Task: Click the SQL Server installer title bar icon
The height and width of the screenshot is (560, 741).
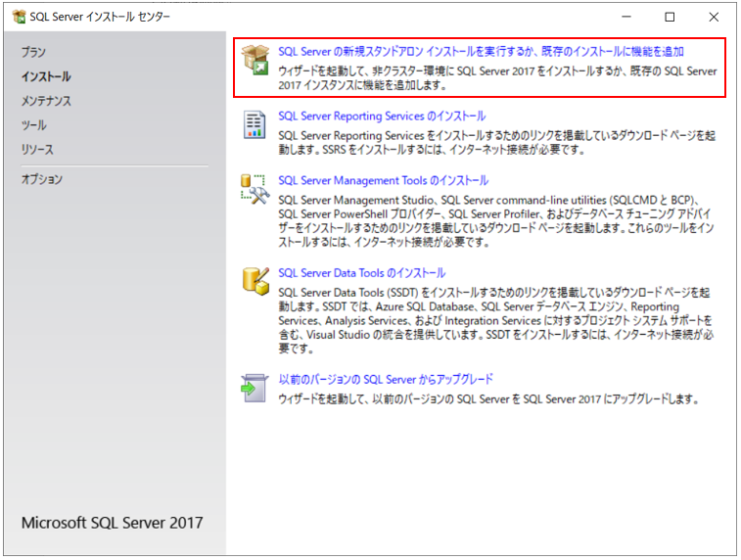Action: [20, 17]
